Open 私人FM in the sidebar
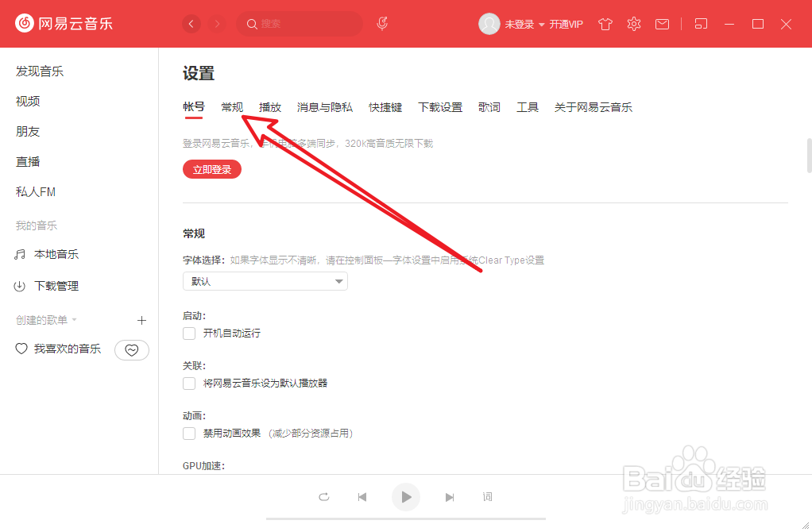 click(36, 192)
